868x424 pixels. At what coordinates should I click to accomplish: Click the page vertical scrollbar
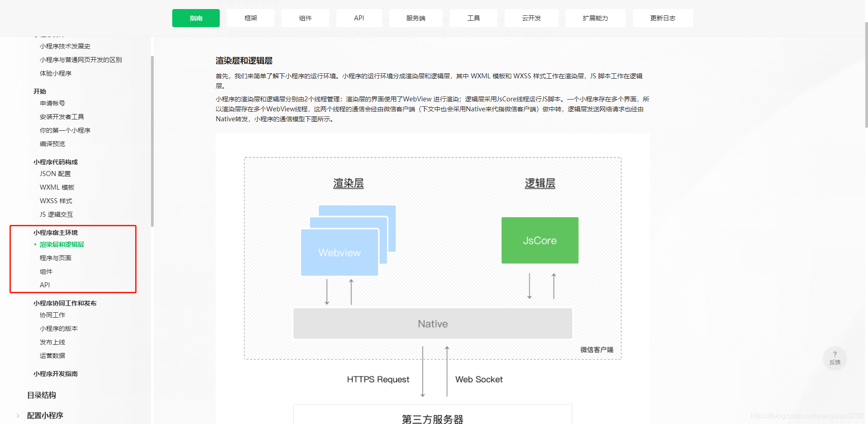pos(866,75)
